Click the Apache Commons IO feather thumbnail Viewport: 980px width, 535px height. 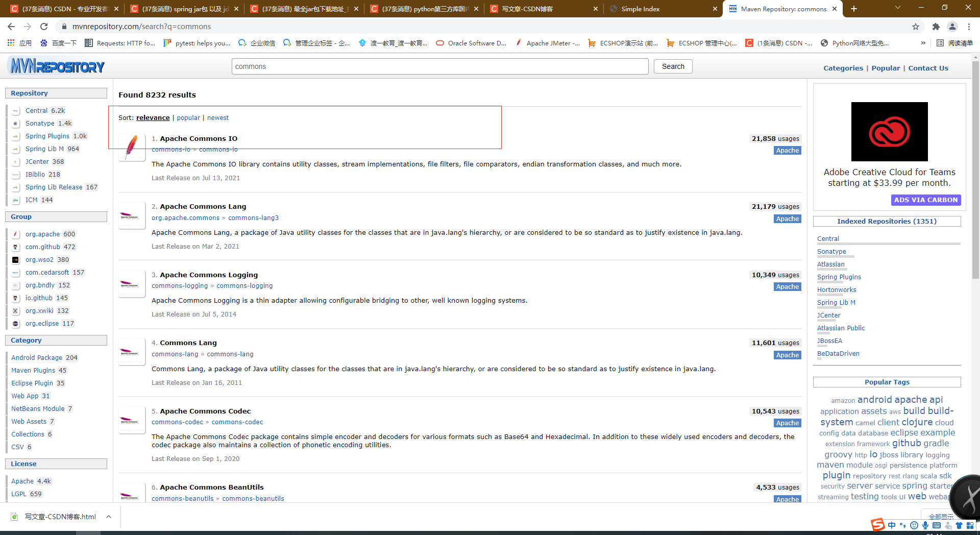click(x=132, y=147)
